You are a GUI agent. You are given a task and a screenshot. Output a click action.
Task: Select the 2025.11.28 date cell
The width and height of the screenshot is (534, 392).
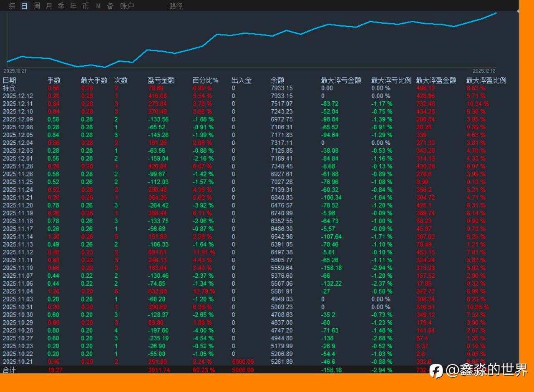point(18,166)
